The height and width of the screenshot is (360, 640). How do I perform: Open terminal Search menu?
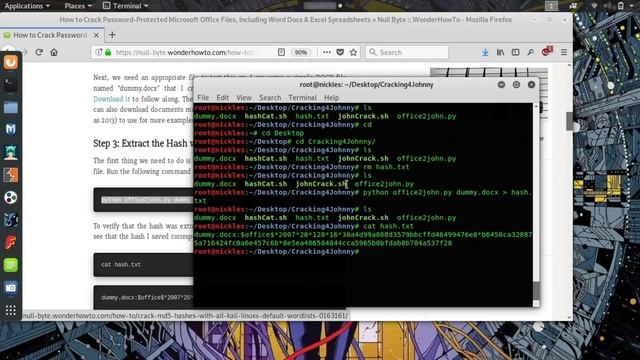click(x=270, y=98)
